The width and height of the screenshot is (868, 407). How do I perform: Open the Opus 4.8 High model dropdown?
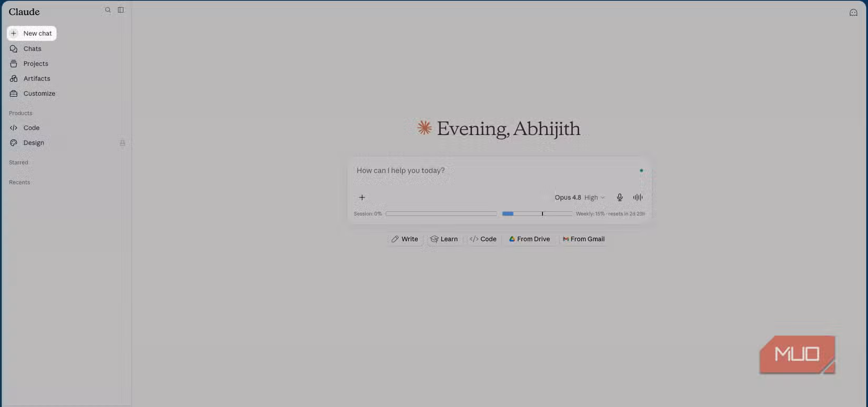coord(580,198)
